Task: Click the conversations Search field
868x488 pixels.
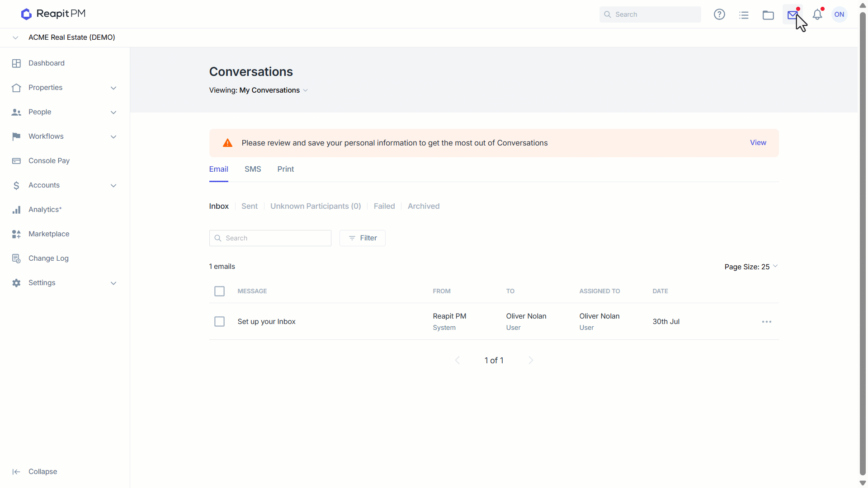Action: pos(270,238)
